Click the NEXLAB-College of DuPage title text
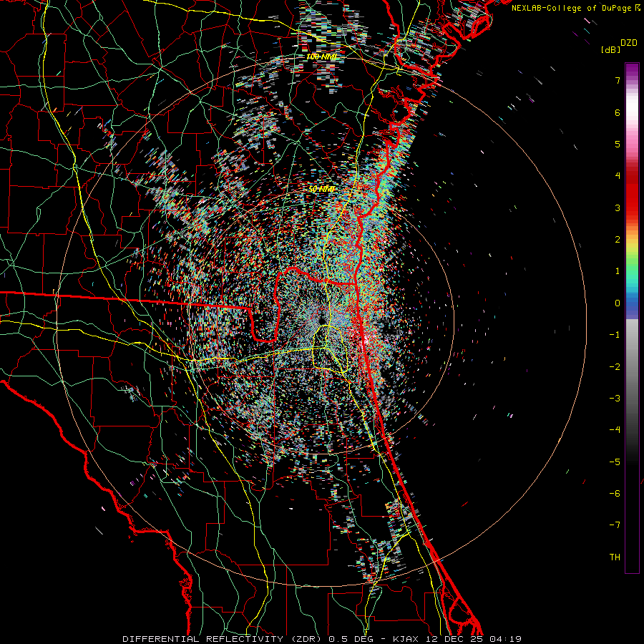The image size is (644, 644). pyautogui.click(x=572, y=8)
